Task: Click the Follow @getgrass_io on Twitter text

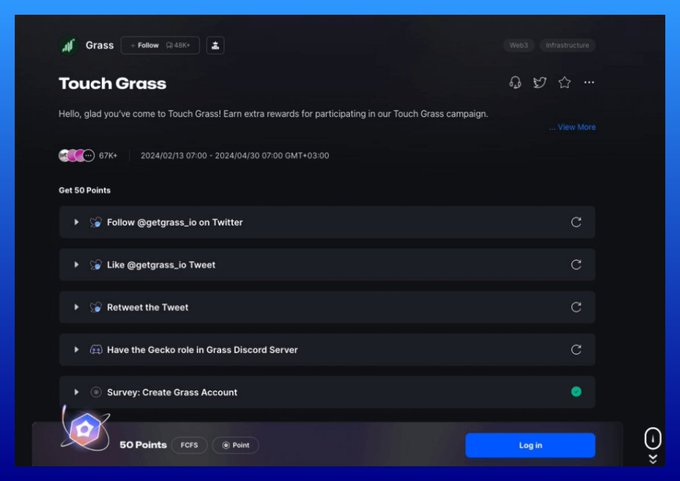Action: 175,222
